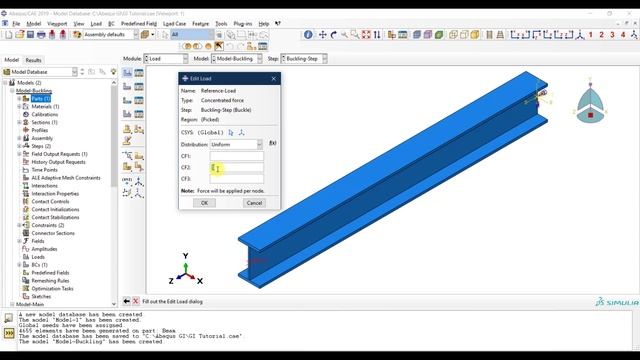The width and height of the screenshot is (640, 360).
Task: Expand the Steps (2) tree node
Action: pos(19,146)
